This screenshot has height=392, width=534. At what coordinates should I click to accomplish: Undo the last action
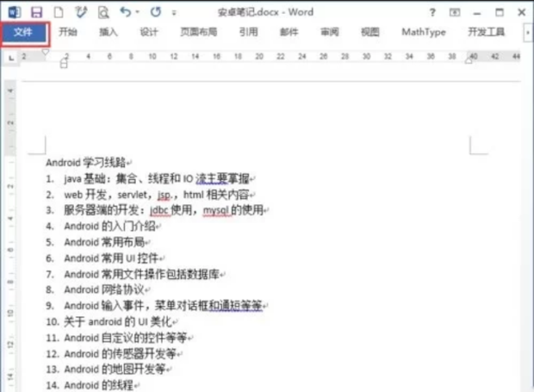126,12
